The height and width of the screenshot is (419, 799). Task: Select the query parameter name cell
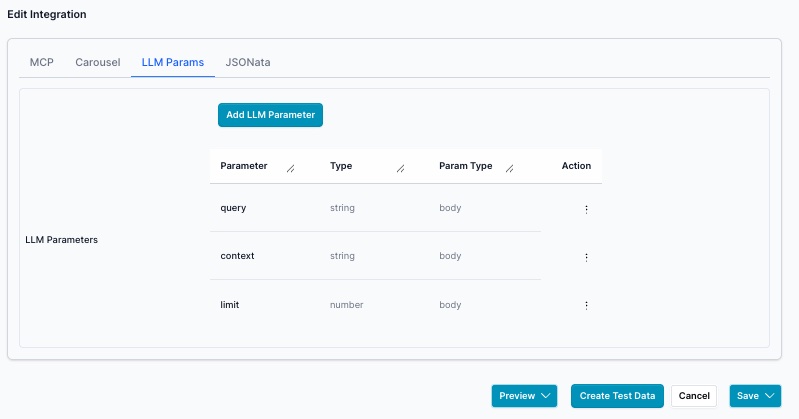[x=233, y=208]
